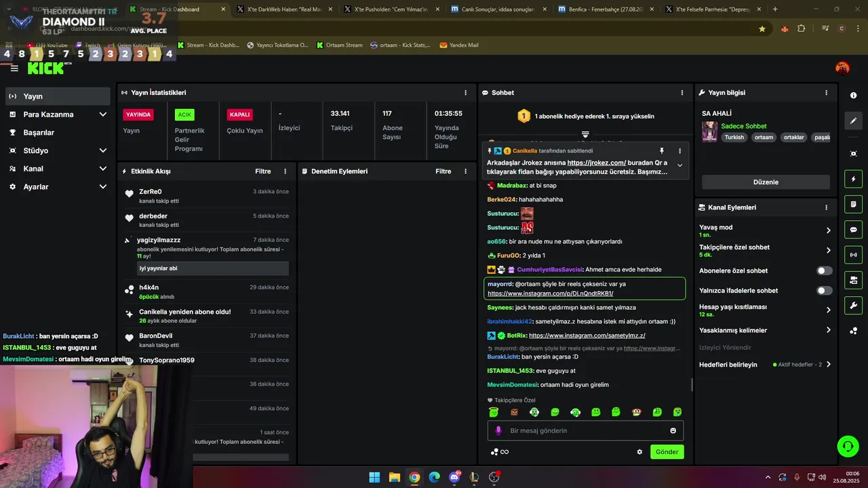Open Yandex Mail bookmark
This screenshot has width=868, height=488.
459,45
